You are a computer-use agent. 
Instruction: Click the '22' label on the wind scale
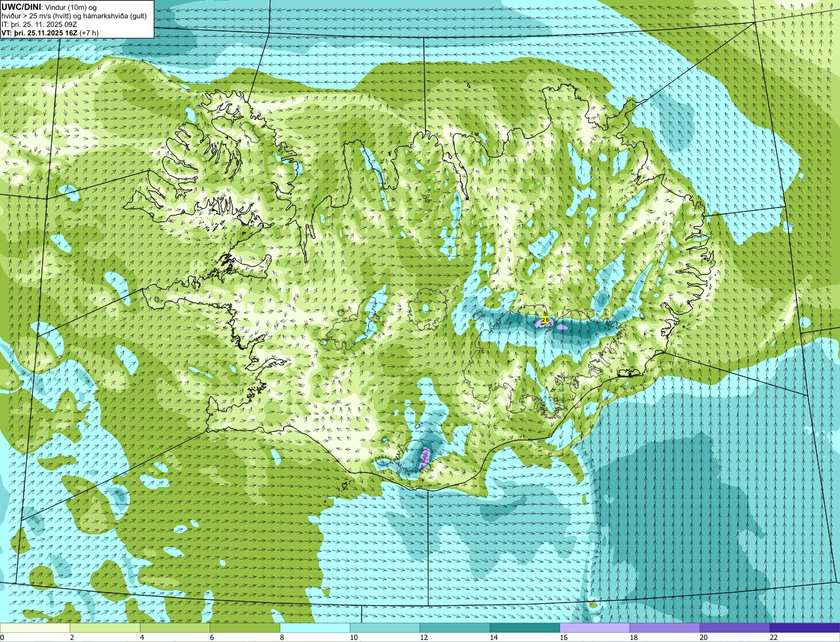(774, 637)
